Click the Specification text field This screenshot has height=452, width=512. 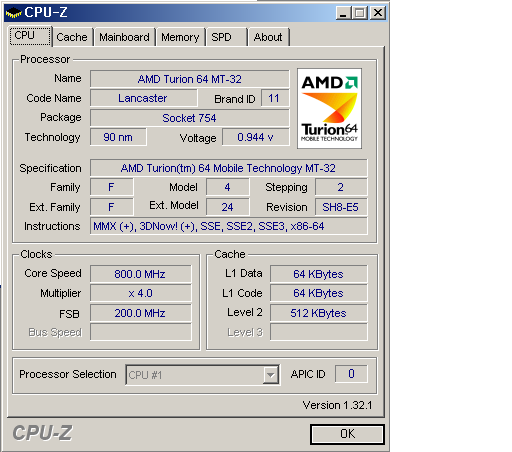pyautogui.click(x=229, y=168)
